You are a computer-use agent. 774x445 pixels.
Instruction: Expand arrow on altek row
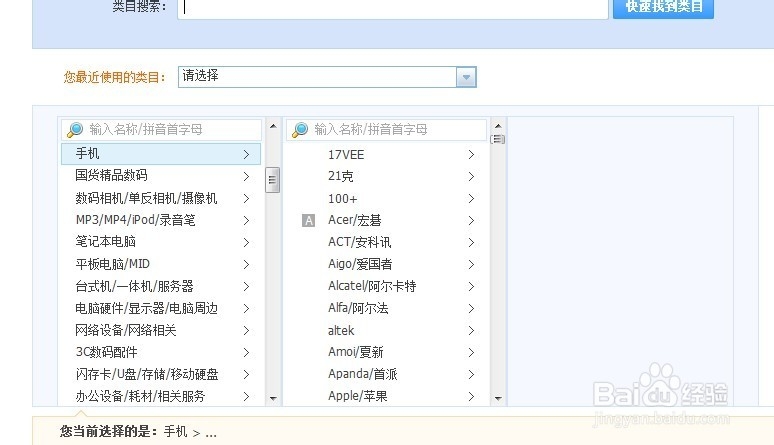tap(471, 330)
